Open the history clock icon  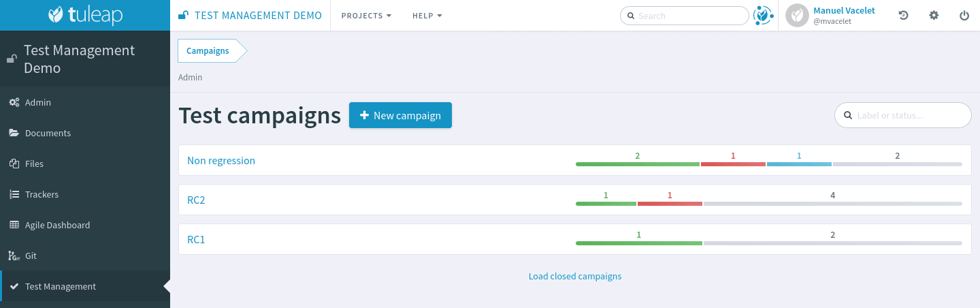click(x=904, y=16)
